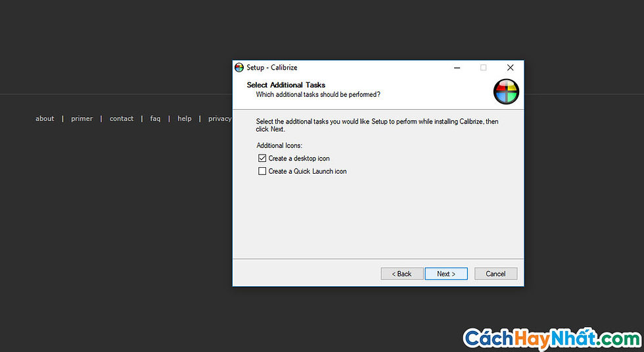644x352 pixels.
Task: Open the primer link on webpage
Action: pyautogui.click(x=81, y=118)
